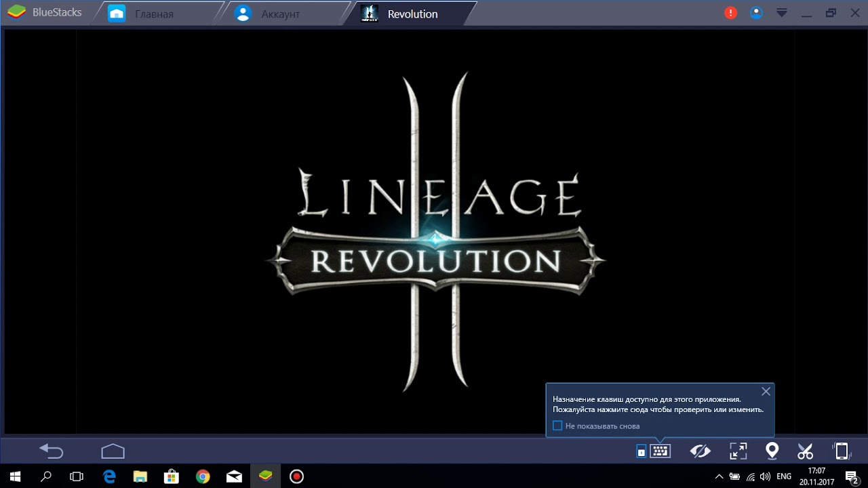This screenshot has height=488, width=868.
Task: Launch Google Chrome from taskbar
Action: point(203,476)
